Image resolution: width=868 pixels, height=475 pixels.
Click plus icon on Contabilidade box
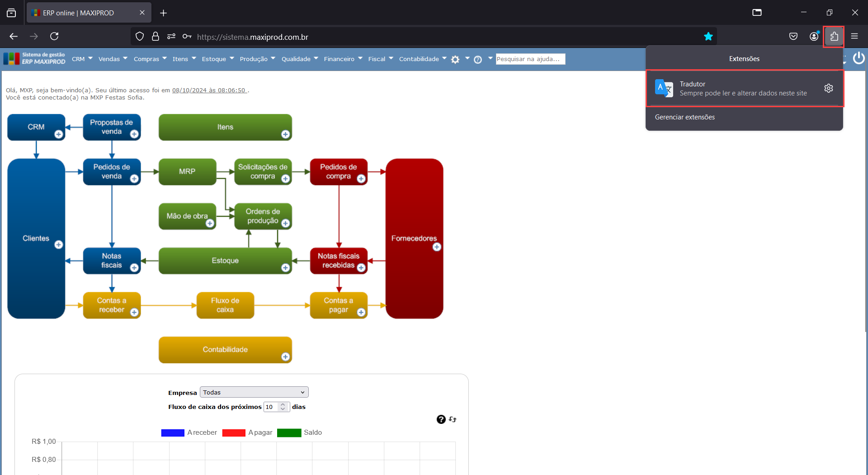[285, 357]
